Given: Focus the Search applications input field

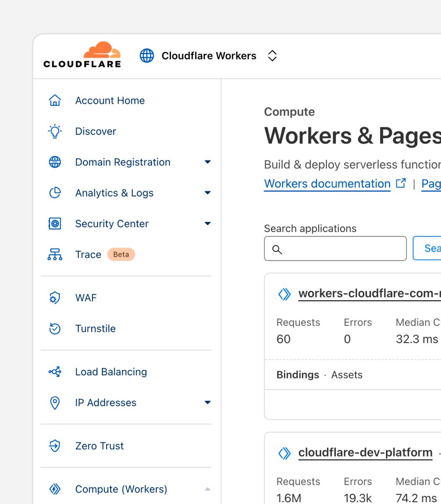Looking at the screenshot, I should (335, 248).
